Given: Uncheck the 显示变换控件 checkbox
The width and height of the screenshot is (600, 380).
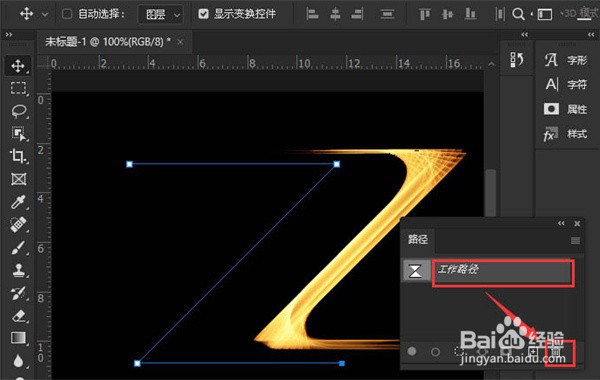Looking at the screenshot, I should point(203,14).
